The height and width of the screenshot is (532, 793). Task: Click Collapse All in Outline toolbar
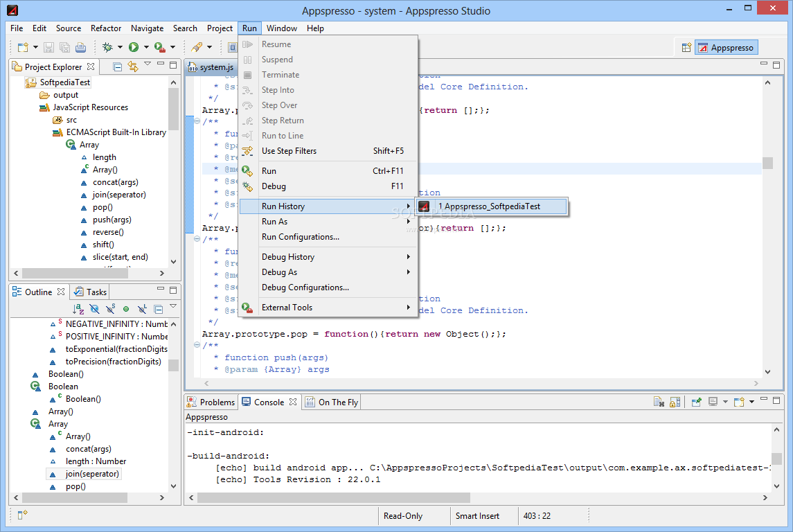(159, 308)
